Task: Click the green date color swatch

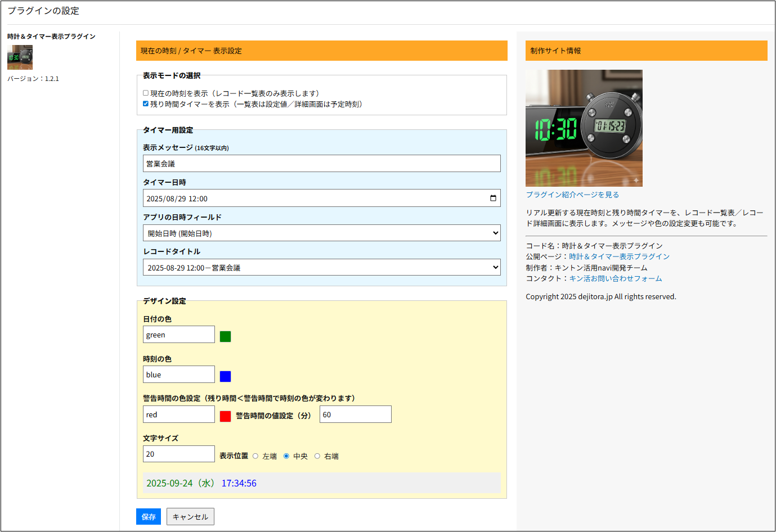Action: click(225, 336)
